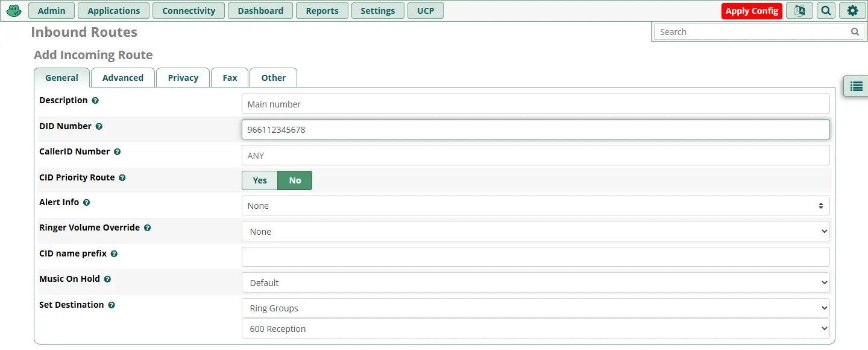
Task: Switch to the Fax tab
Action: 230,78
